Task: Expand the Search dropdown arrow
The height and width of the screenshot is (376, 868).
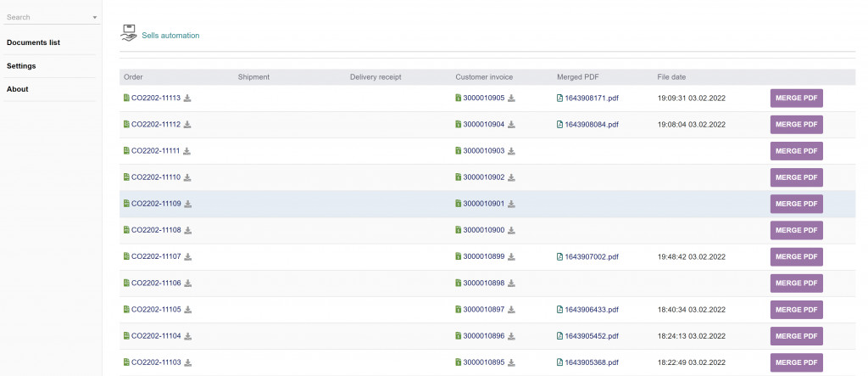Action: tap(94, 17)
